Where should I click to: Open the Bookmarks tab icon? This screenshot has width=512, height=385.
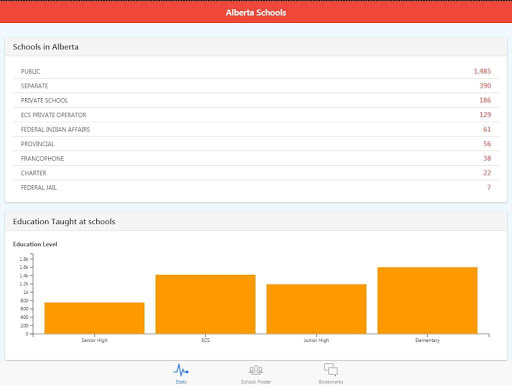click(x=331, y=370)
